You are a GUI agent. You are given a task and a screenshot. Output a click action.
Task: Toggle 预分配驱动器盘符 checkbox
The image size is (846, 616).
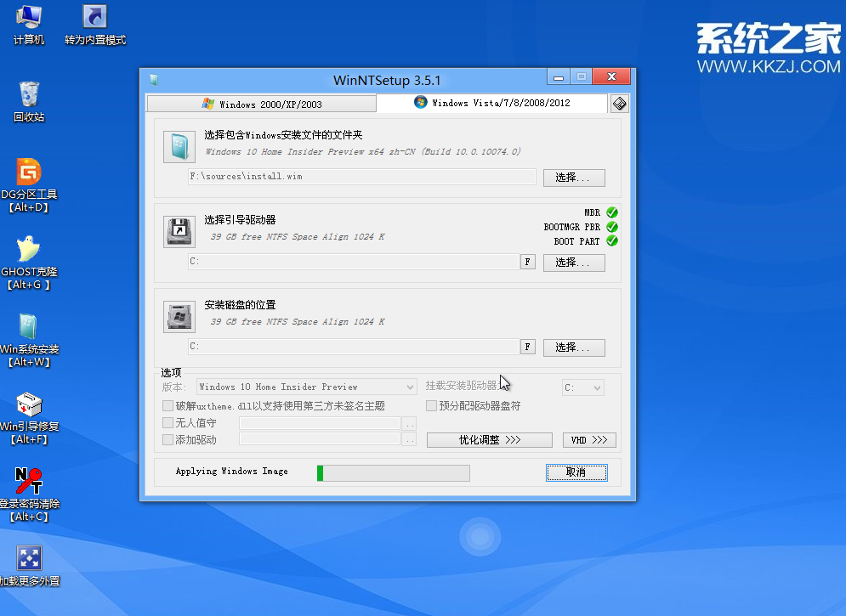(431, 405)
